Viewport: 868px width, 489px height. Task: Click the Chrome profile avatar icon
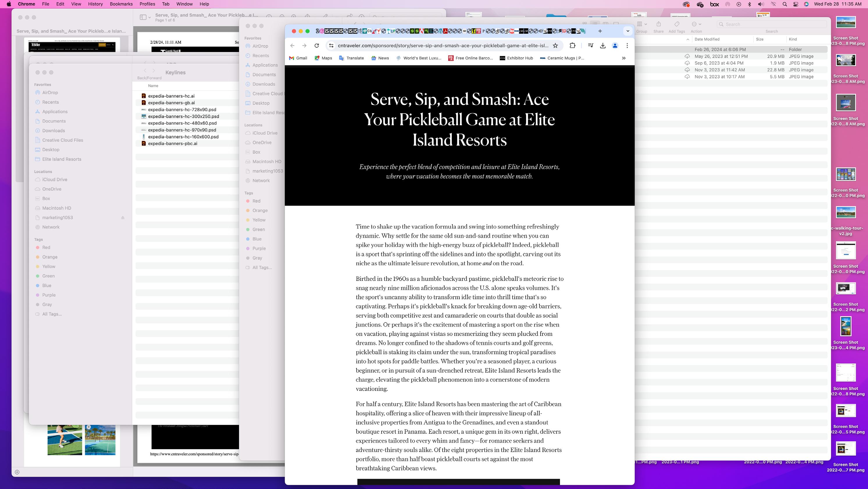[x=615, y=45]
